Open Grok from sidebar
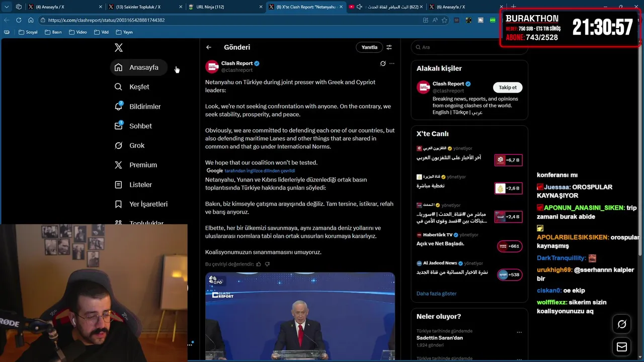 pyautogui.click(x=130, y=145)
